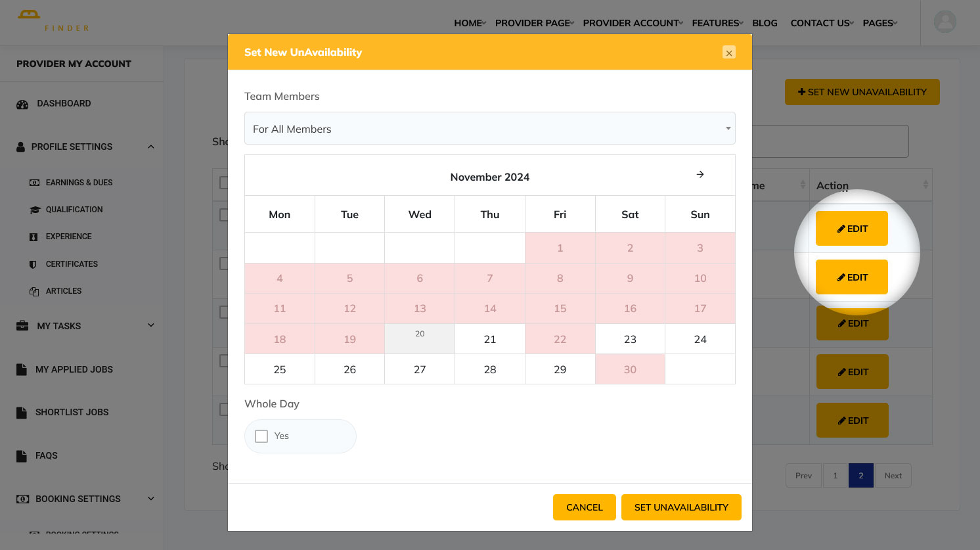This screenshot has width=980, height=550.
Task: Enable the Whole Day Yes checkbox
Action: click(x=261, y=436)
